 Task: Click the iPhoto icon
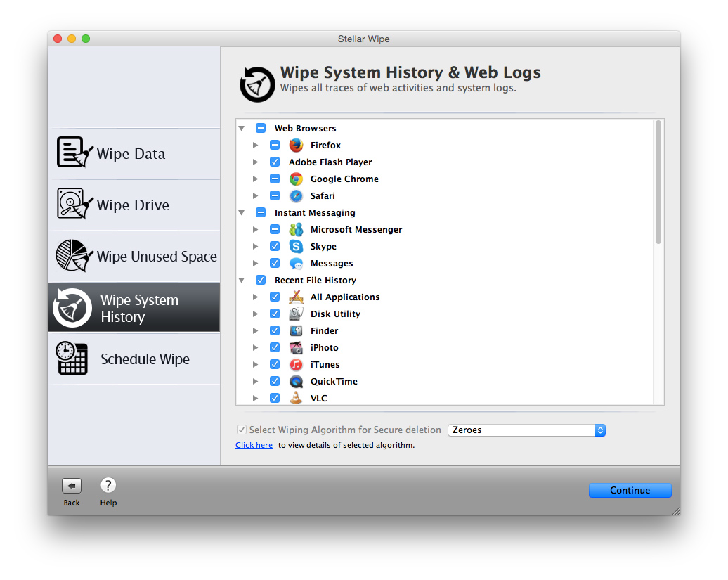tap(296, 348)
